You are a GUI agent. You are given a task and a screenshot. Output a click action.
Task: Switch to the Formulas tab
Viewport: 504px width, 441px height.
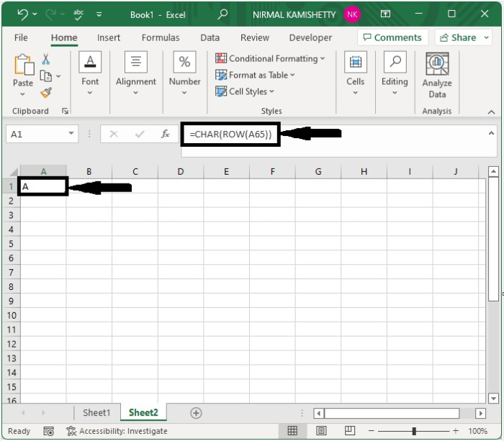pyautogui.click(x=161, y=37)
